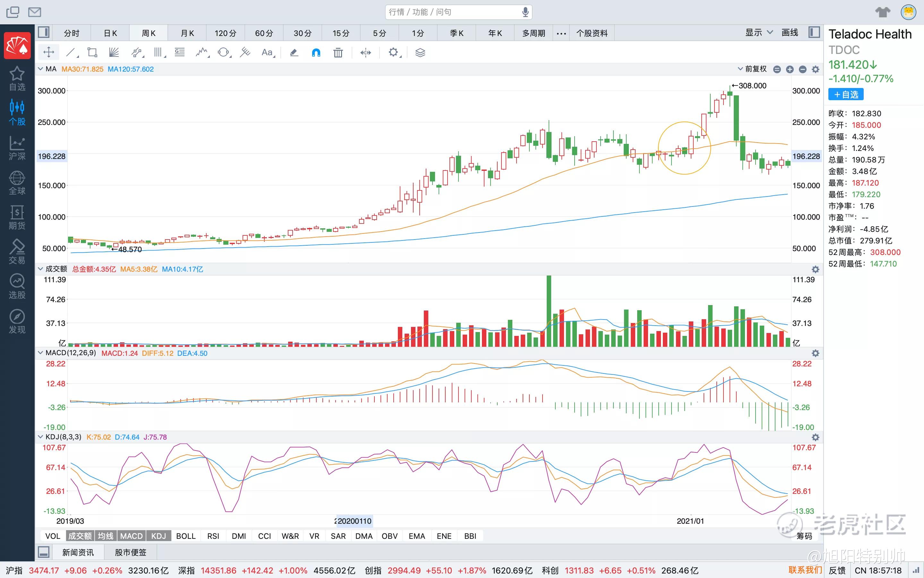924x578 pixels.
Task: Enable the BOLL indicator
Action: [186, 536]
